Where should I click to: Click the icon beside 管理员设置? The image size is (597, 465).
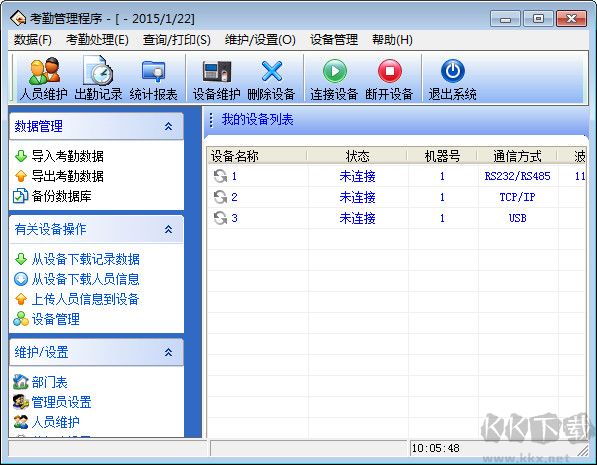point(21,402)
